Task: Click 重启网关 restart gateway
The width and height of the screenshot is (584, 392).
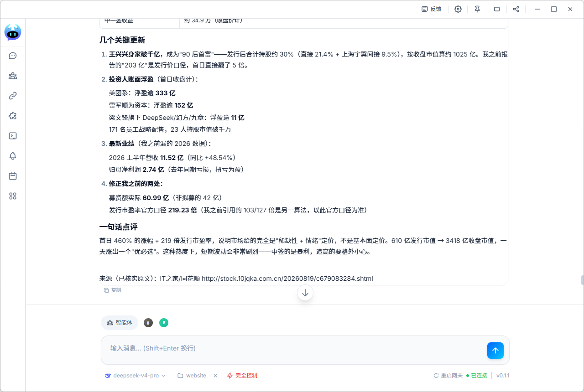Action: click(x=448, y=376)
